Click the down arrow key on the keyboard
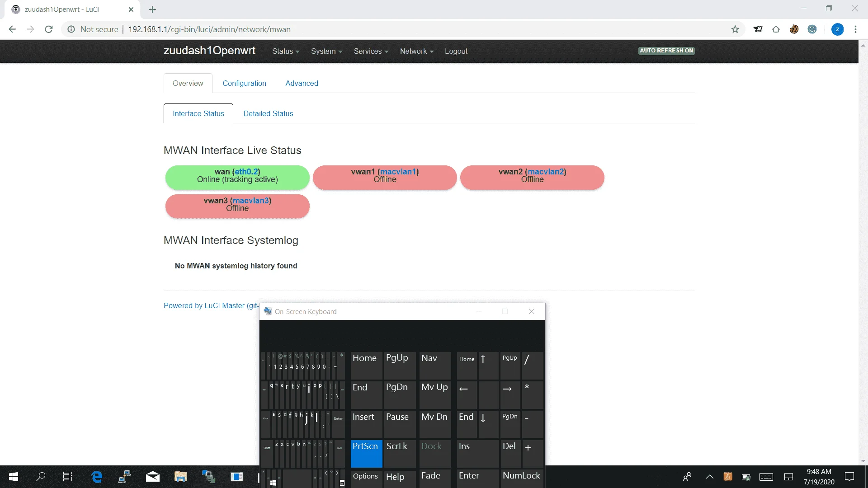868x488 pixels. [x=488, y=424]
